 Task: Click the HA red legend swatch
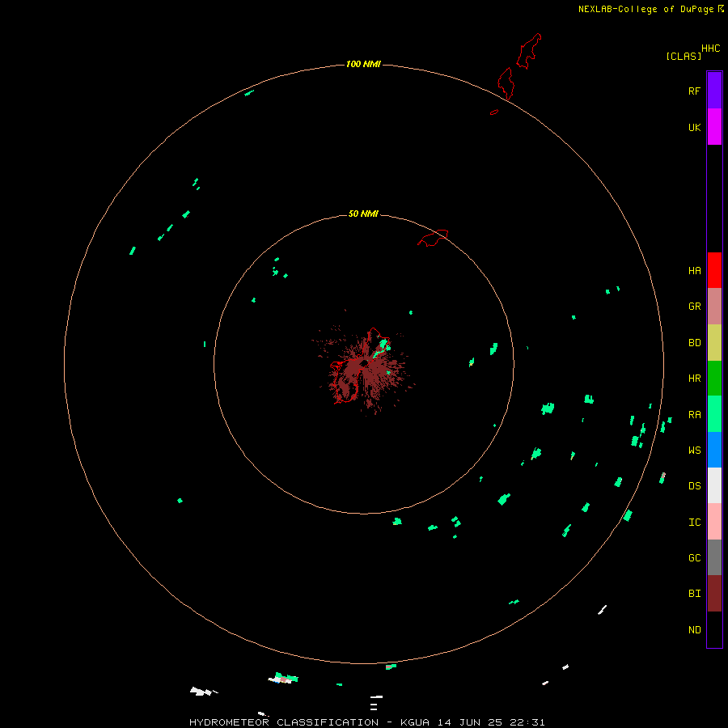point(714,270)
